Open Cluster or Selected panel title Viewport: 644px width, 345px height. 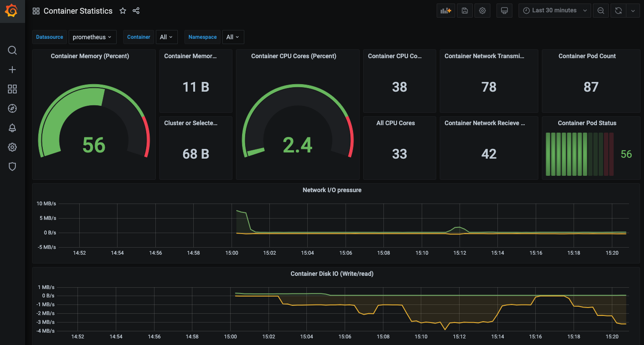191,123
